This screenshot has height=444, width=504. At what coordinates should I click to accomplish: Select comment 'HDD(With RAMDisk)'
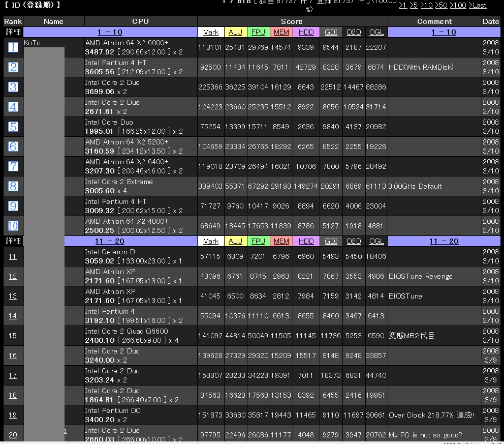(x=421, y=67)
